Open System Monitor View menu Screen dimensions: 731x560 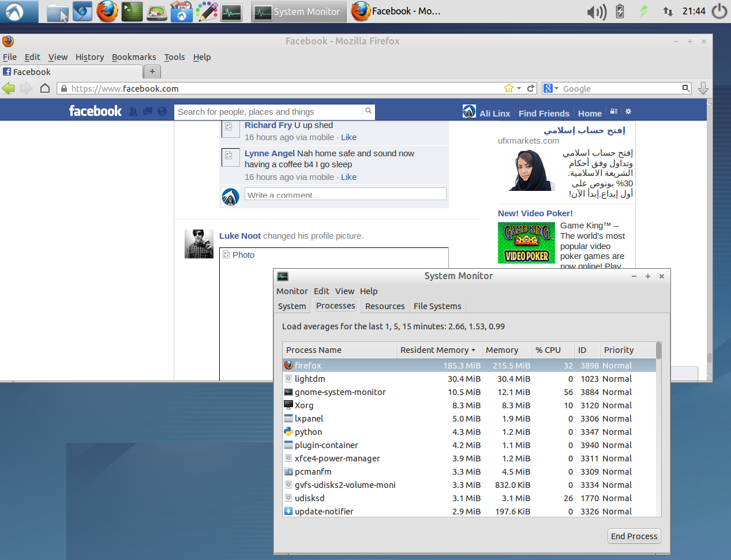click(344, 291)
